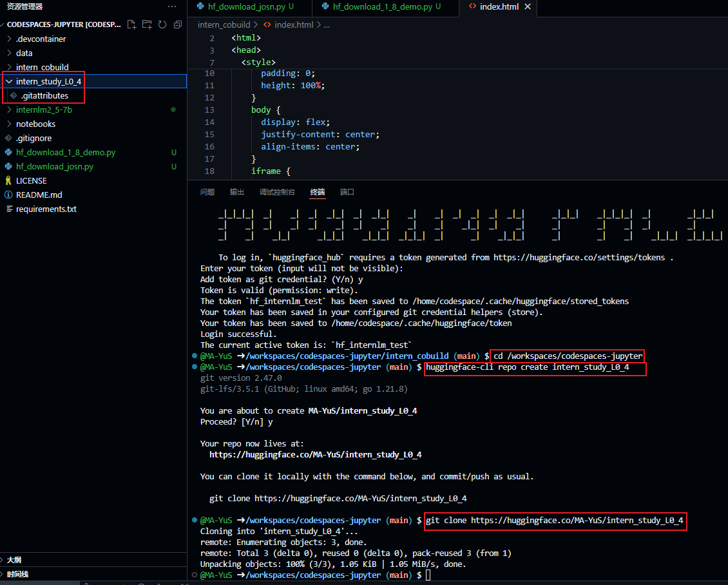
Task: Collapse the intern_study_L0_4 folder
Action: click(9, 81)
